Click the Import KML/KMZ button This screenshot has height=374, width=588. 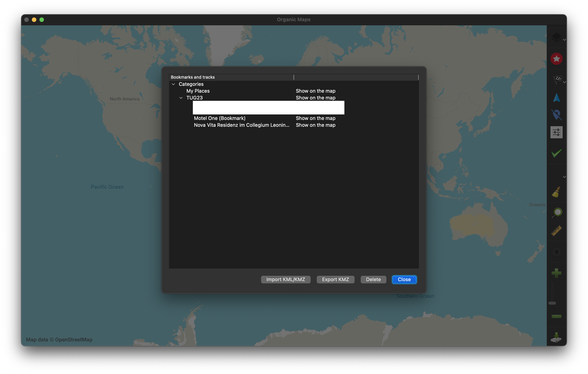point(285,279)
